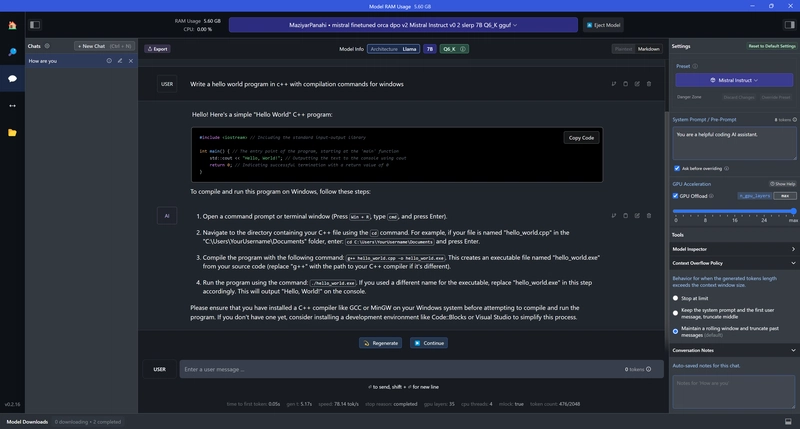The width and height of the screenshot is (800, 429).
Task: Trash icon on the USER message row
Action: click(x=649, y=84)
